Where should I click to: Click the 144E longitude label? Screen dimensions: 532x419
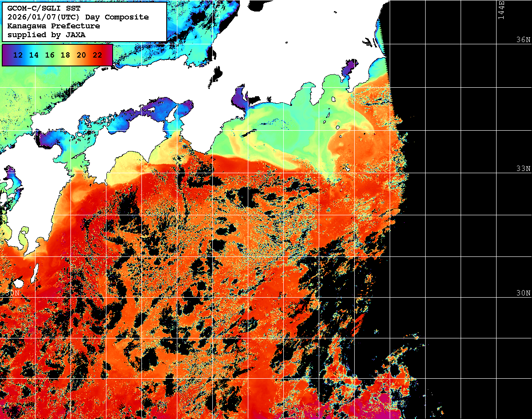point(501,10)
